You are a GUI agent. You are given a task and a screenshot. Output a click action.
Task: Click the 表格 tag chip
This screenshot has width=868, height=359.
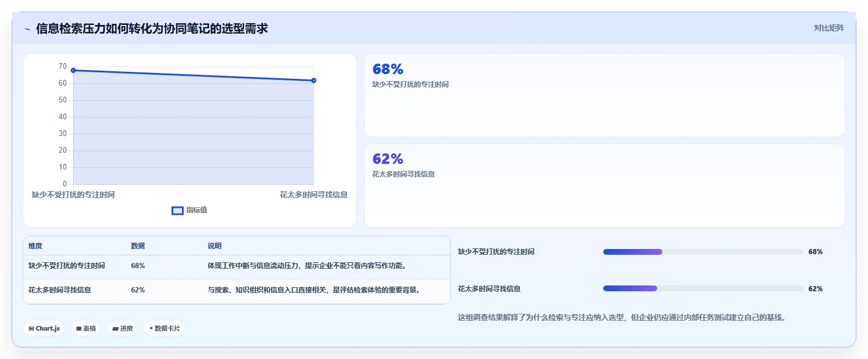coord(86,328)
